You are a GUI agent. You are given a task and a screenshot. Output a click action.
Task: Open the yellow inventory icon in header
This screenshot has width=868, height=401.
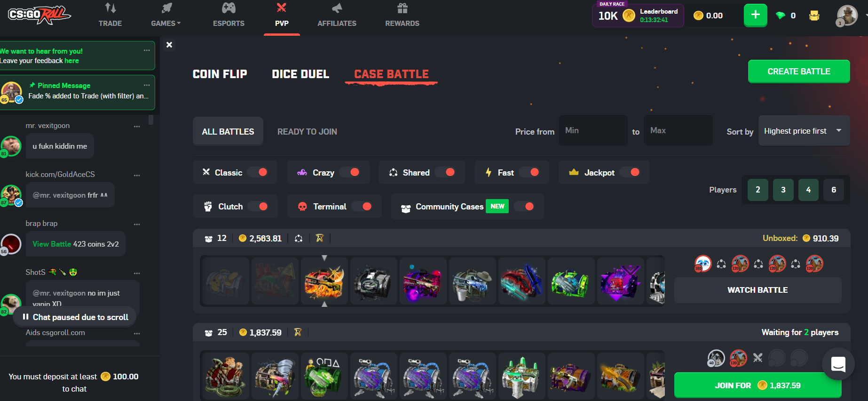[814, 16]
